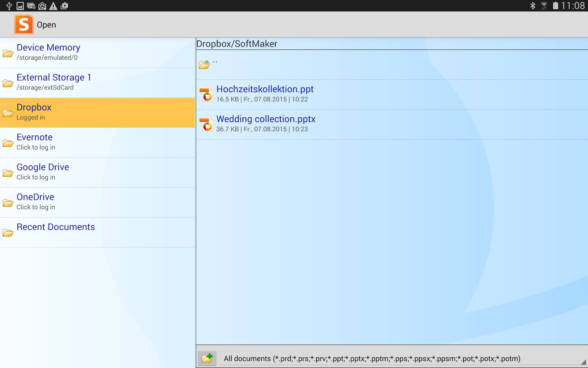Click the Evernote folder icon
Screen dimensions: 588x368
[8, 143]
